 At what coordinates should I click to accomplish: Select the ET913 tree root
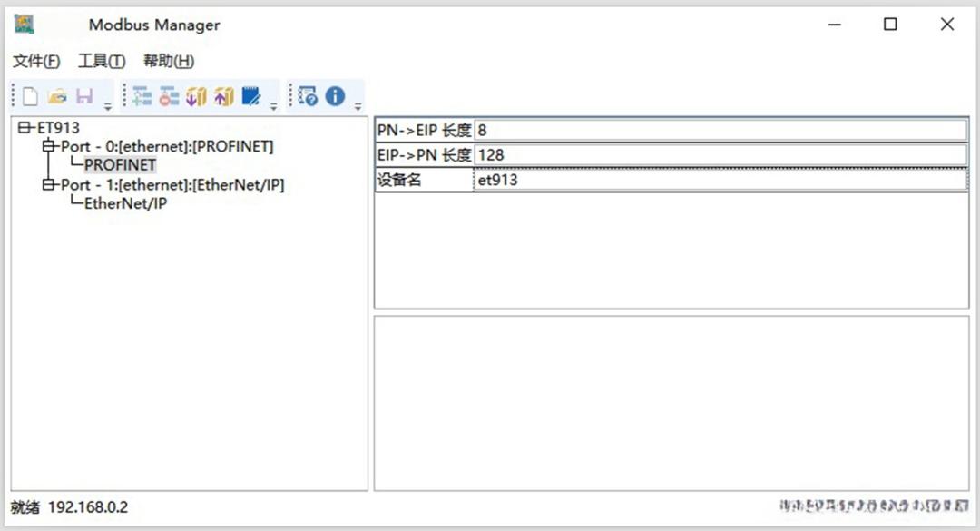tap(58, 128)
